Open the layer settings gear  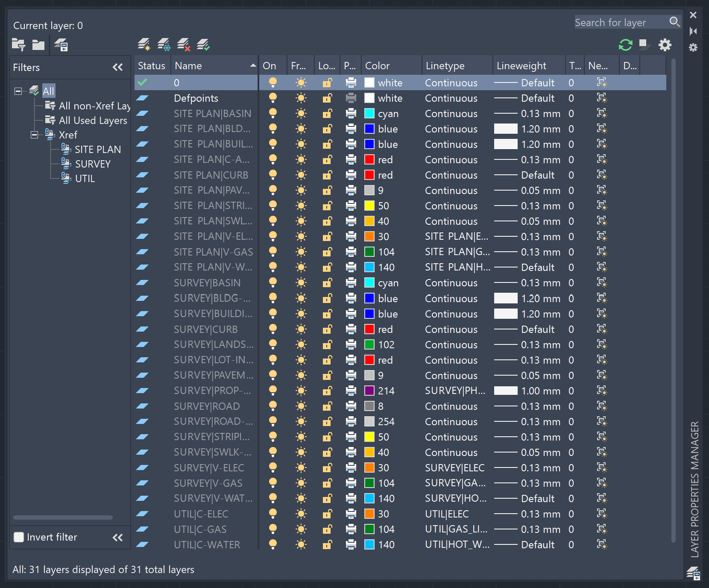pos(665,44)
